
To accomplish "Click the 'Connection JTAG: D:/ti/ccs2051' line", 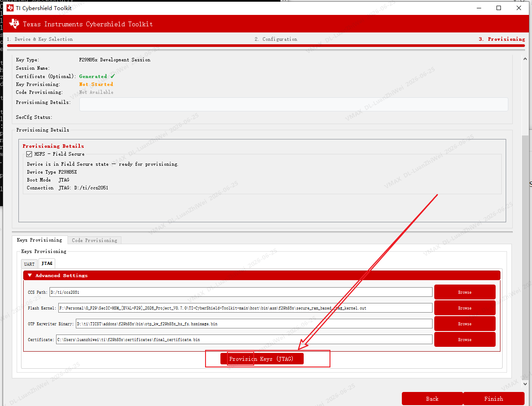I will (67, 188).
